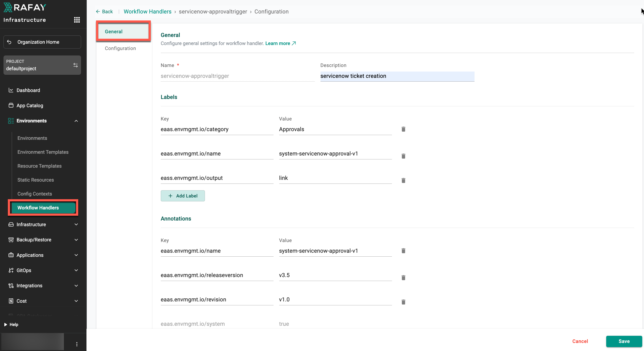Expand the Backup/Restore menu chevron

point(76,240)
